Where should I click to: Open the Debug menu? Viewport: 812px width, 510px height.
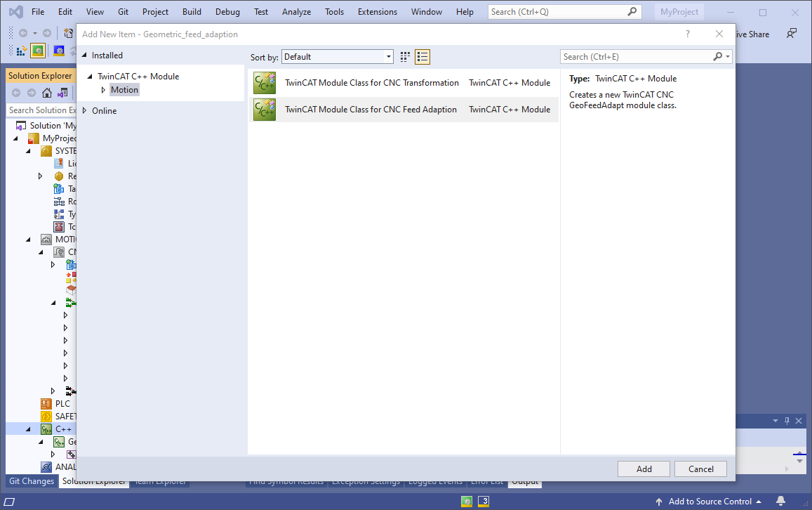click(227, 12)
